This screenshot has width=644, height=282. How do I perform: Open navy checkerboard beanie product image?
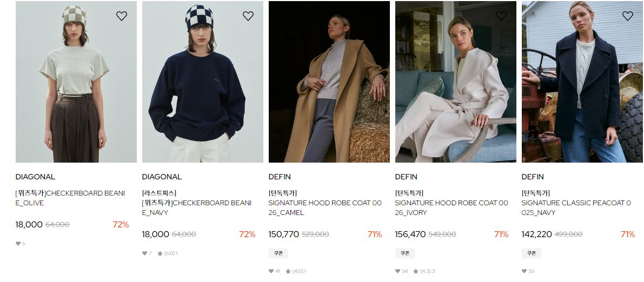202,82
